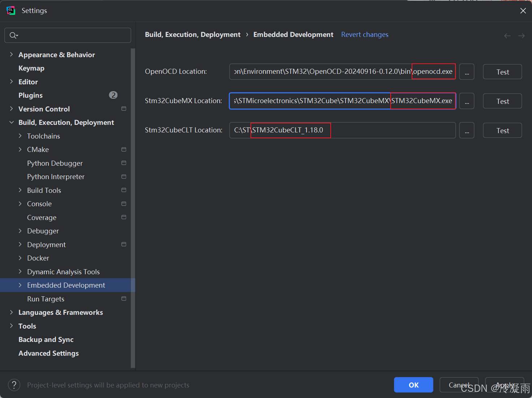The image size is (532, 398).
Task: Click the Apply button
Action: point(505,385)
